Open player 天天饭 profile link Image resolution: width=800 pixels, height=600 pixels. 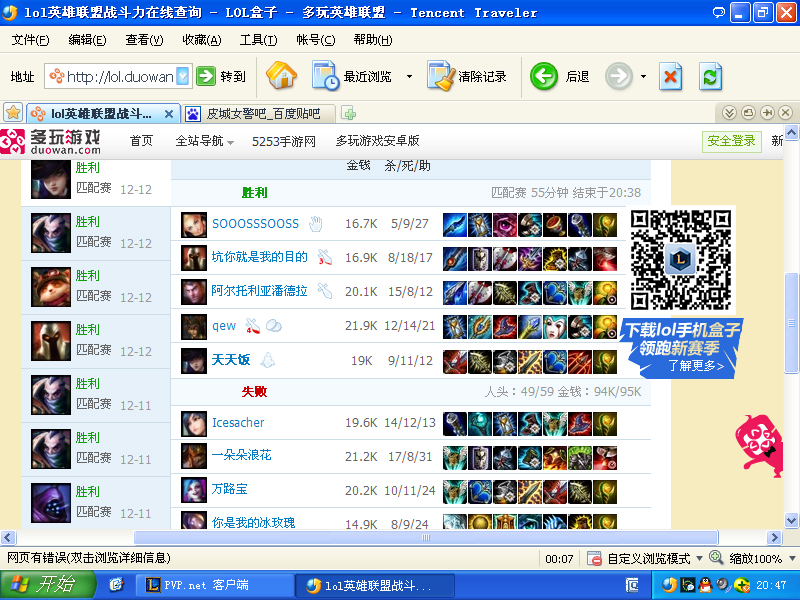[231, 360]
